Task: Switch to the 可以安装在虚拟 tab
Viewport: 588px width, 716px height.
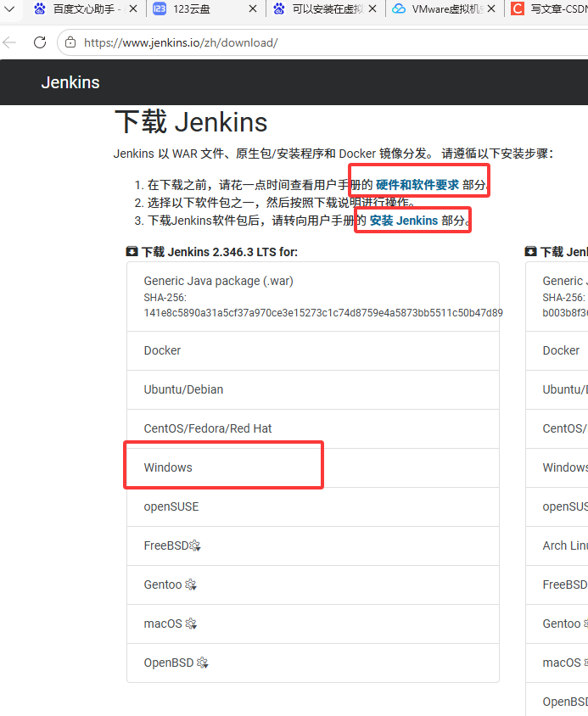Action: [x=325, y=8]
